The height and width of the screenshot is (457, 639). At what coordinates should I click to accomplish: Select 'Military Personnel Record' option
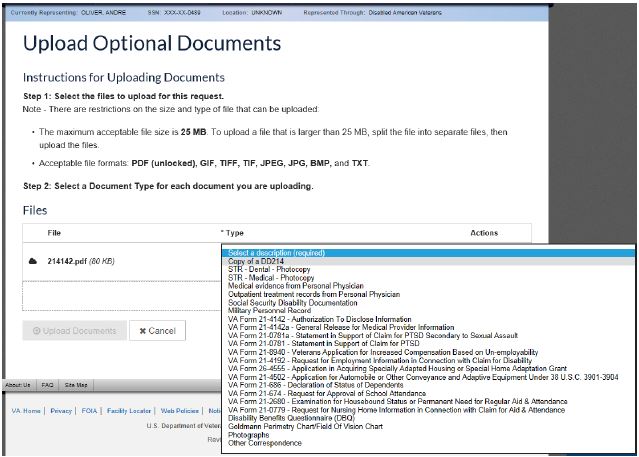(x=428, y=311)
